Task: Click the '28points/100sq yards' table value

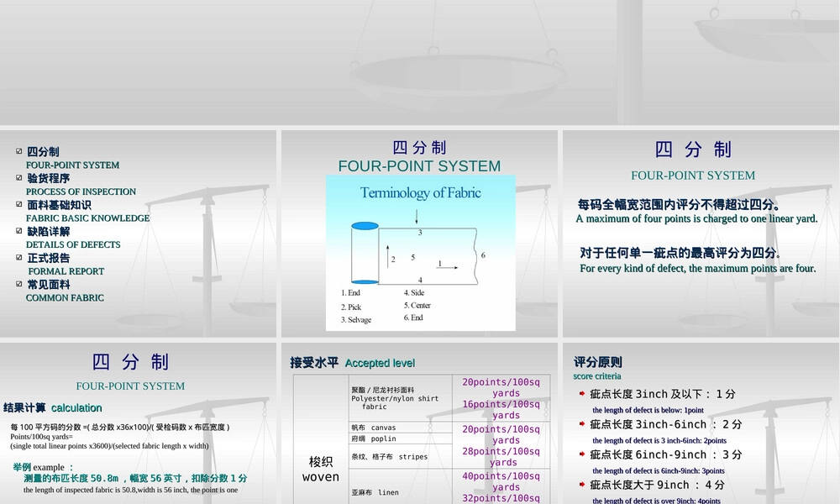Action: [501, 457]
